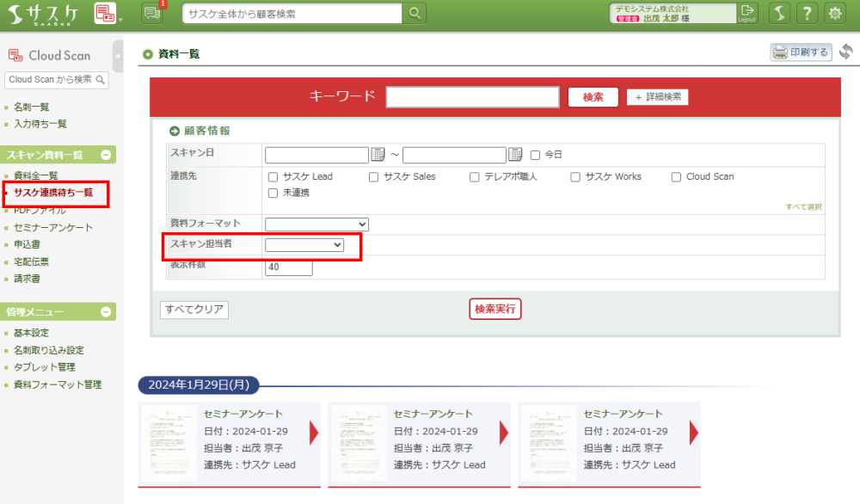This screenshot has height=504, width=860.
Task: Select サスケ連携待ち一覧 in the sidebar
Action: [x=53, y=193]
